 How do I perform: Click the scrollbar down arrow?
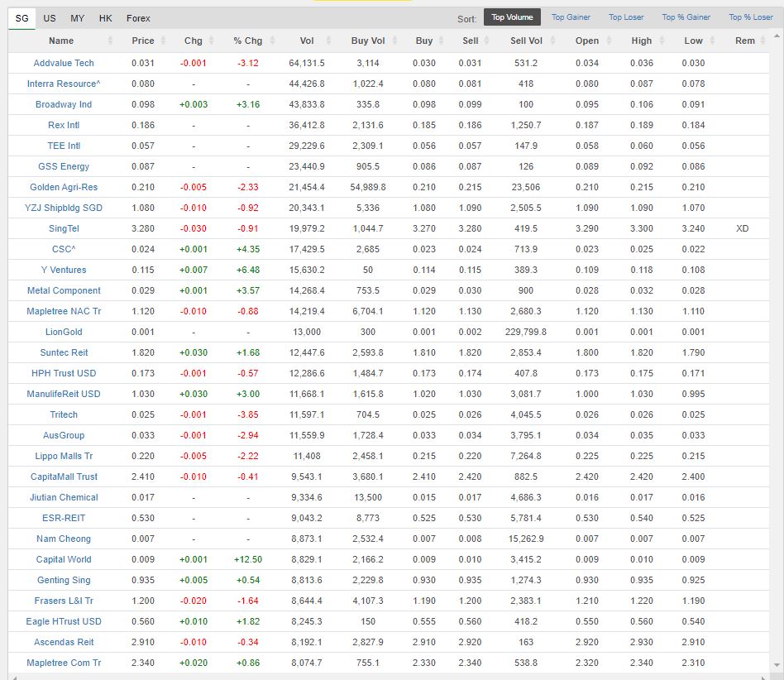777,665
